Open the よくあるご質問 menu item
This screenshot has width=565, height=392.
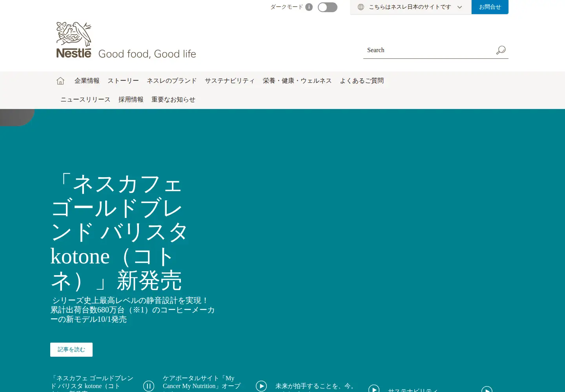(362, 81)
